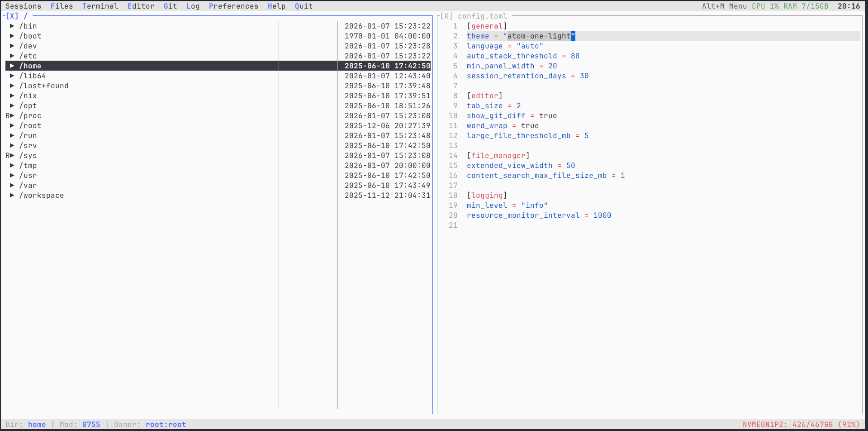Expand the /workspace directory
868x431 pixels.
(x=12, y=195)
